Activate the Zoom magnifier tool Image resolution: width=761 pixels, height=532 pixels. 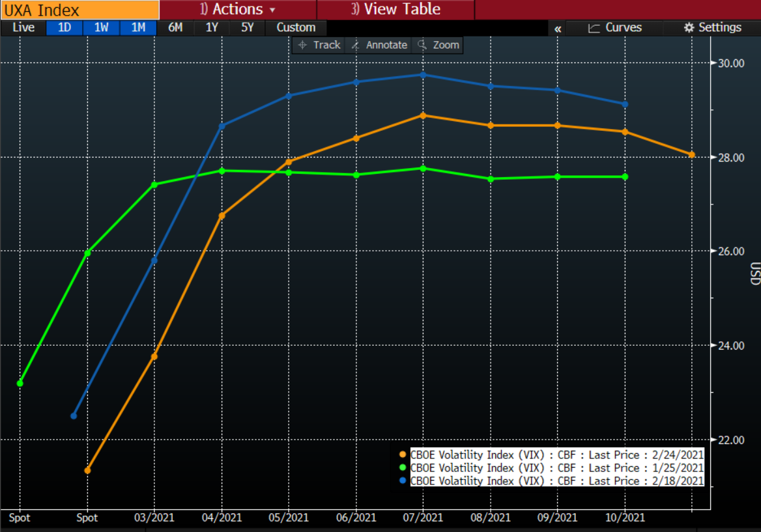438,45
